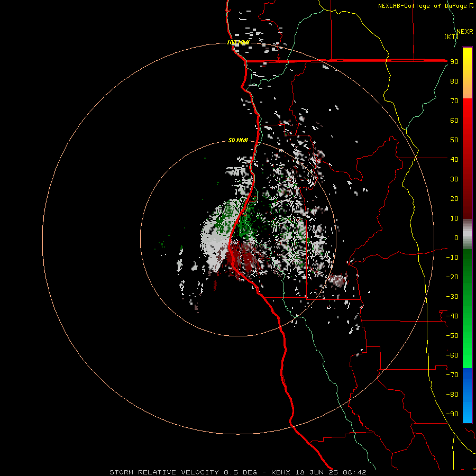The image size is (476, 476).
Task: Pick the red segment of the color bar
Action: click(x=467, y=159)
